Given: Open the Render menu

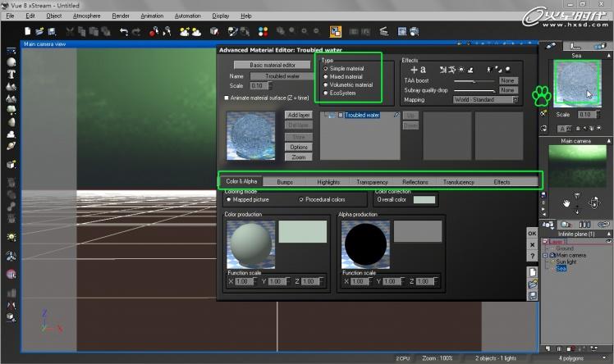Looking at the screenshot, I should (x=121, y=16).
